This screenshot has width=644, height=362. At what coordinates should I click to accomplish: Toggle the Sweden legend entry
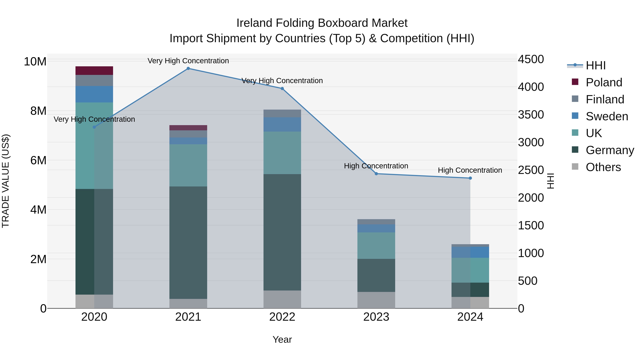tap(600, 116)
